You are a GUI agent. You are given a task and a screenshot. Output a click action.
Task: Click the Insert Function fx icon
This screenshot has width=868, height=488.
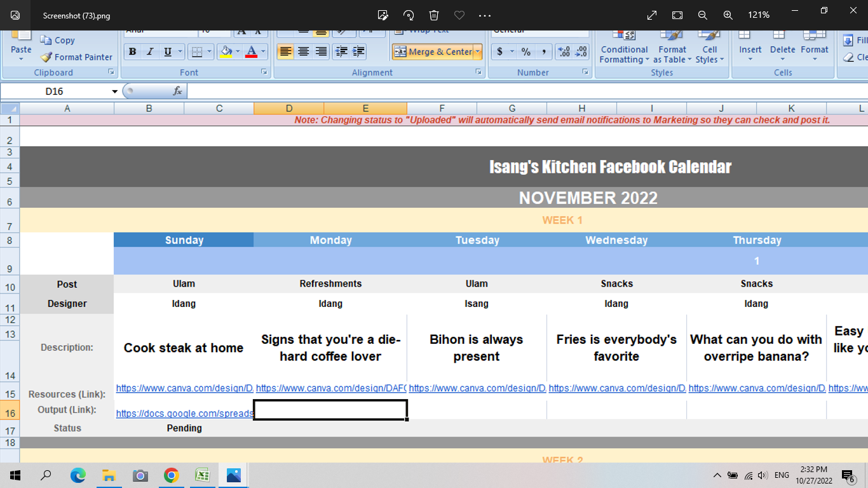[178, 91]
